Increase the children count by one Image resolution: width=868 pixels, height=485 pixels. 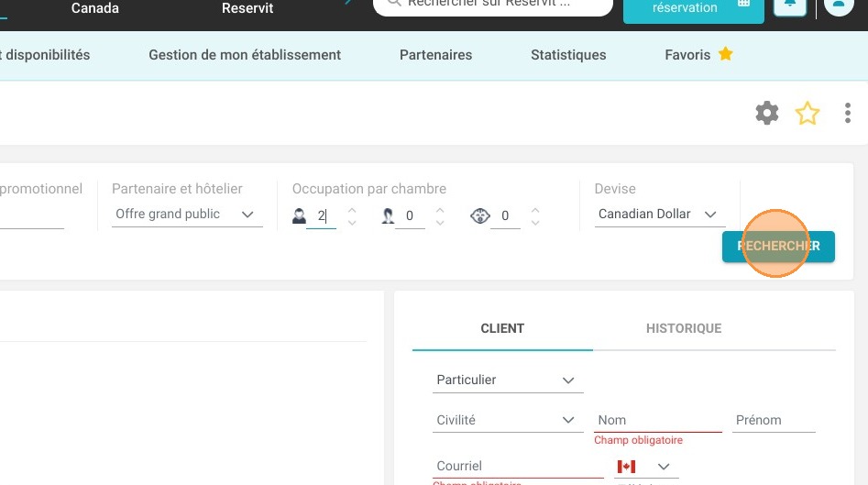click(440, 210)
